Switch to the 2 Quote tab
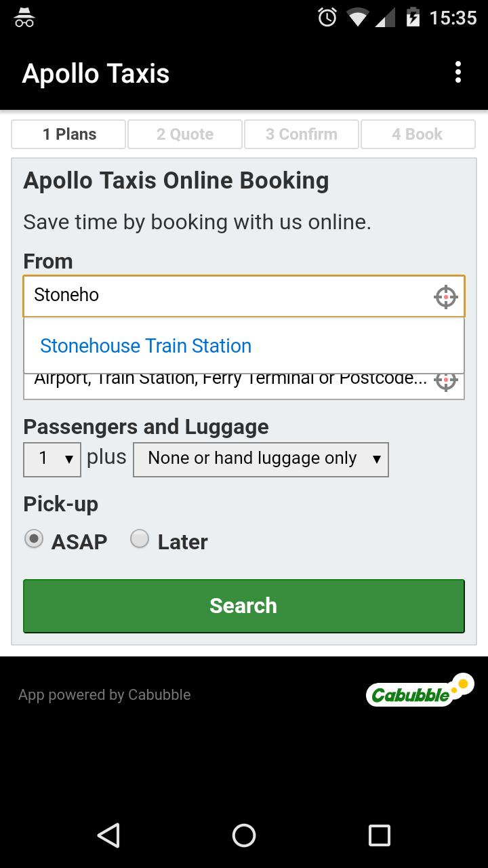This screenshot has height=868, width=488. (185, 134)
